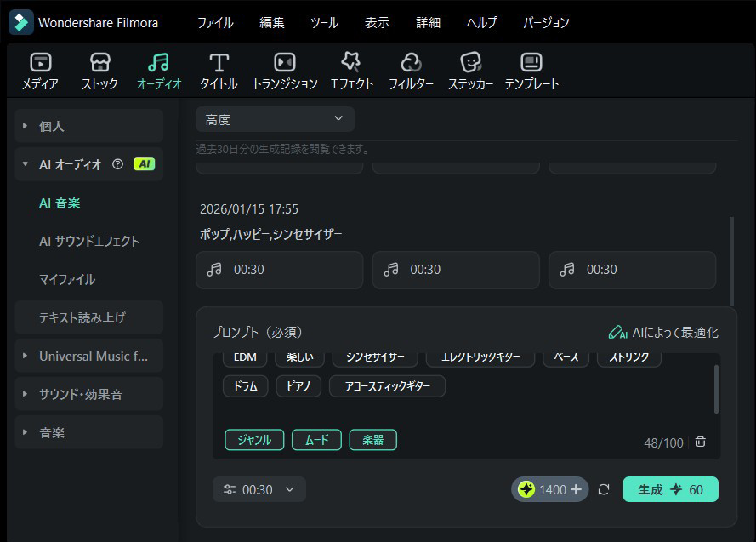Open the ステッカー panel
This screenshot has height=542, width=756.
(471, 70)
